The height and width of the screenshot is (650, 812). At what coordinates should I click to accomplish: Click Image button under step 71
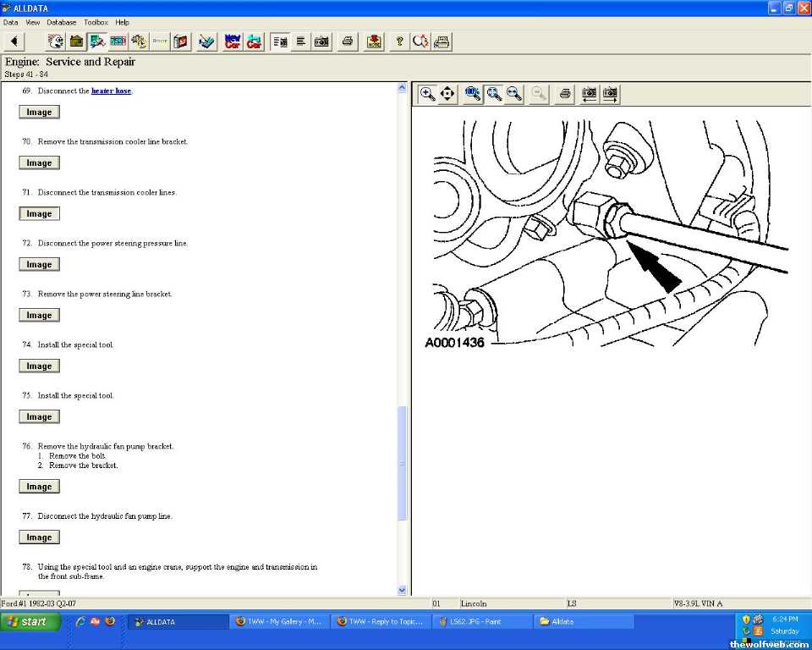(39, 214)
